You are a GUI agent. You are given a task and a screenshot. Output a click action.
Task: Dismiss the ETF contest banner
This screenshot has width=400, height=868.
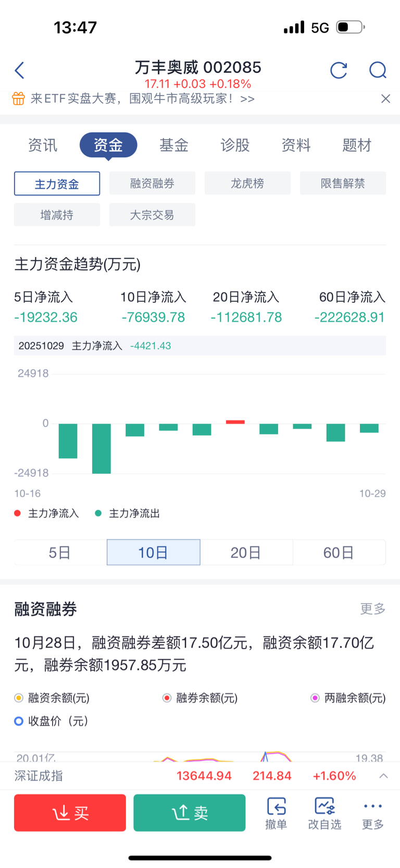pyautogui.click(x=385, y=99)
